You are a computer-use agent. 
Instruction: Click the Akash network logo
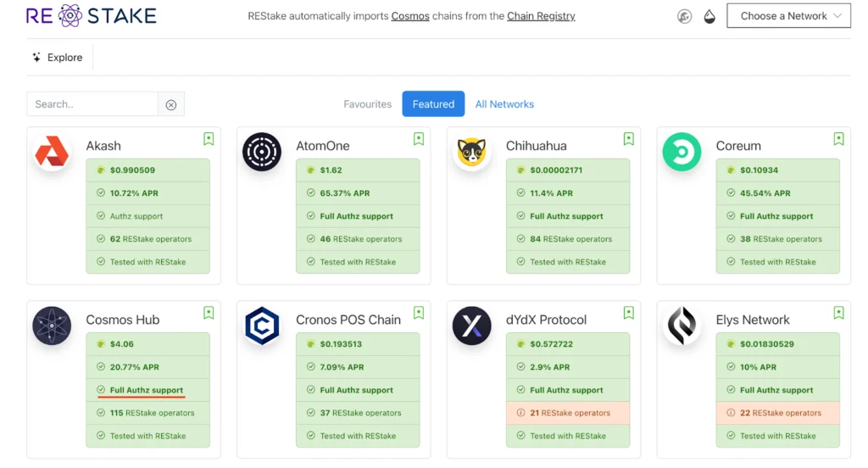coord(52,153)
